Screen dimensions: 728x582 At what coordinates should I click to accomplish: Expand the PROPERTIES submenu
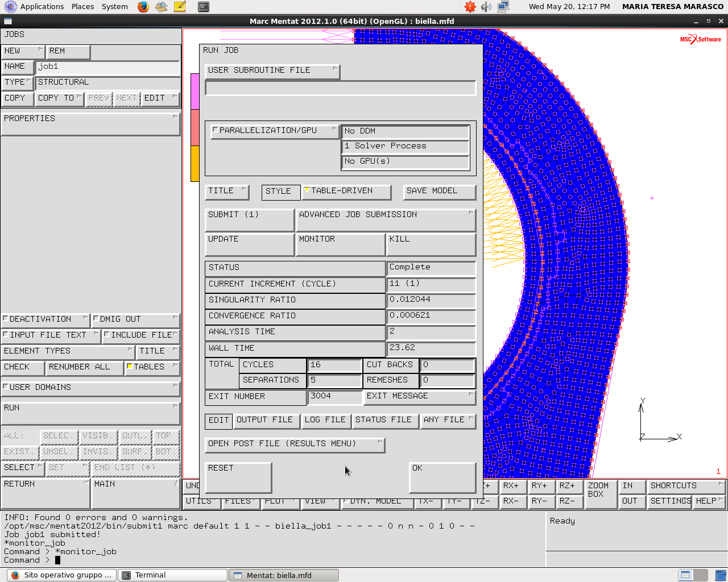(x=90, y=124)
